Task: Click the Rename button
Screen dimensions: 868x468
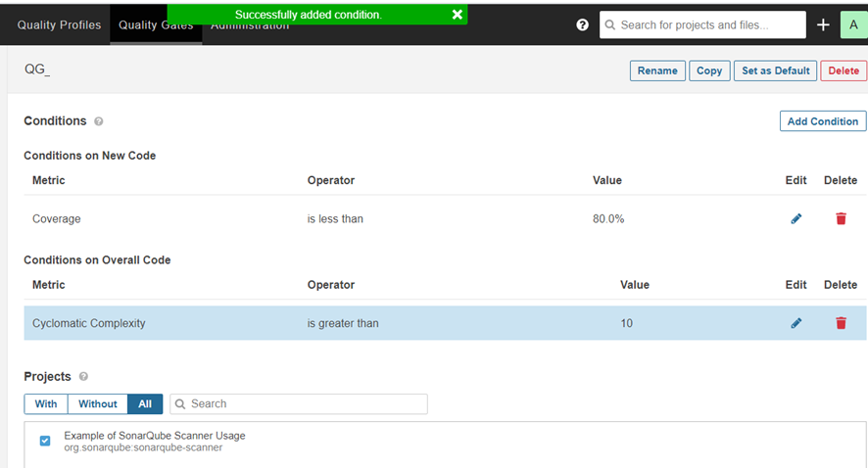Action: tap(657, 70)
